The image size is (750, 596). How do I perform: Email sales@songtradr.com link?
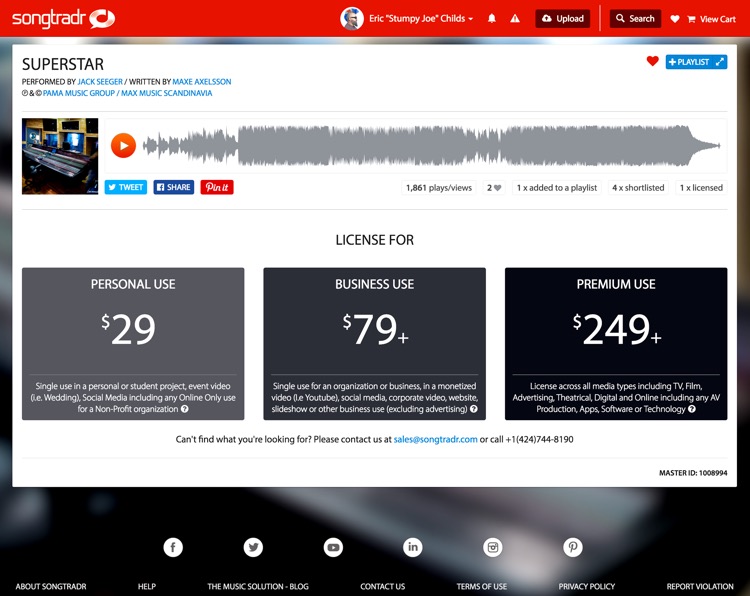point(435,439)
